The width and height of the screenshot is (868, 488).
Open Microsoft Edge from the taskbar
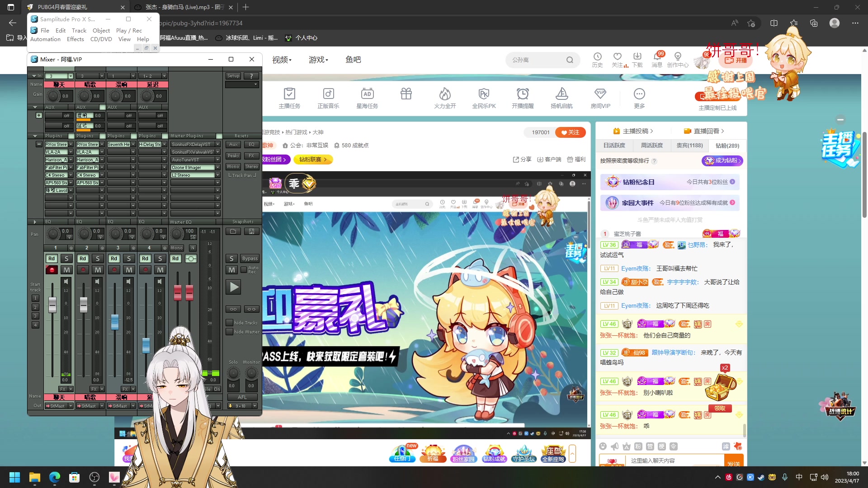point(55,477)
